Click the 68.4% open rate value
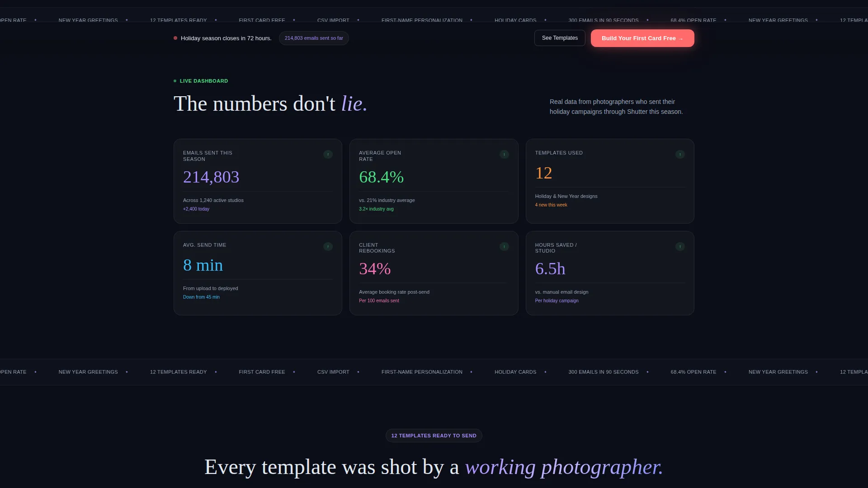 [381, 177]
